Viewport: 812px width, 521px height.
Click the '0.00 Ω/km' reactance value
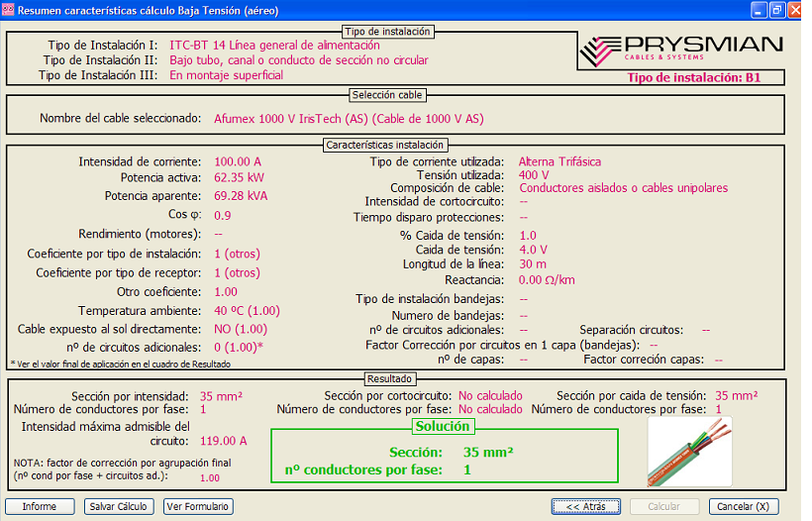(547, 280)
